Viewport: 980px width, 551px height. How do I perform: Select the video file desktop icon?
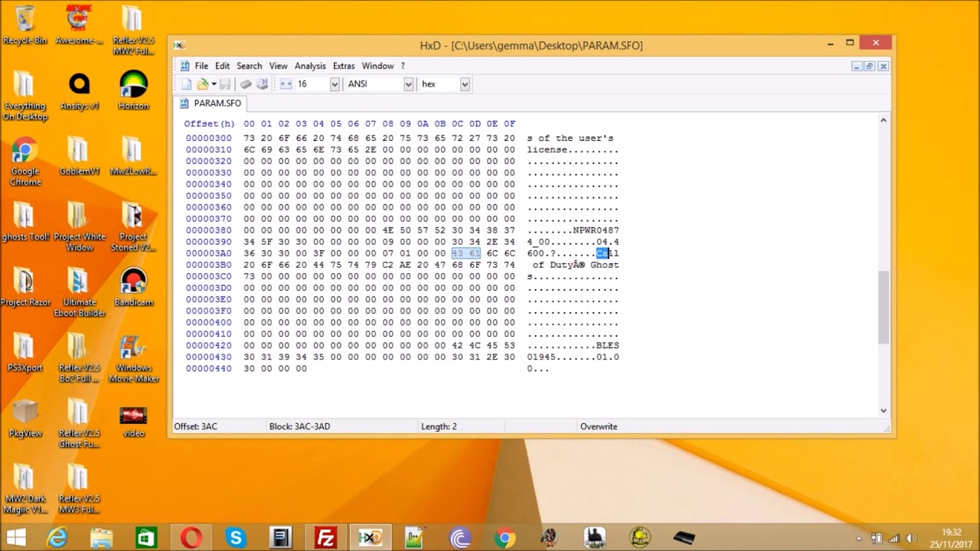[x=133, y=421]
